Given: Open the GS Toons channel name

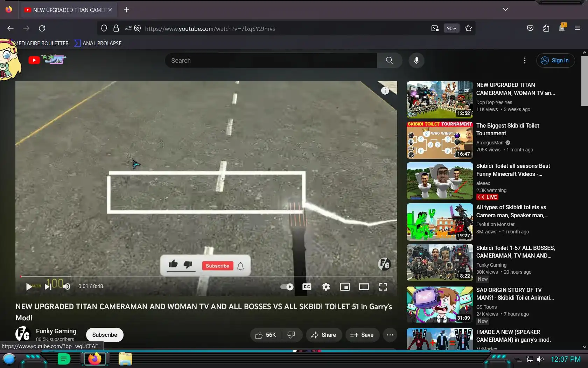Looking at the screenshot, I should (x=486, y=307).
